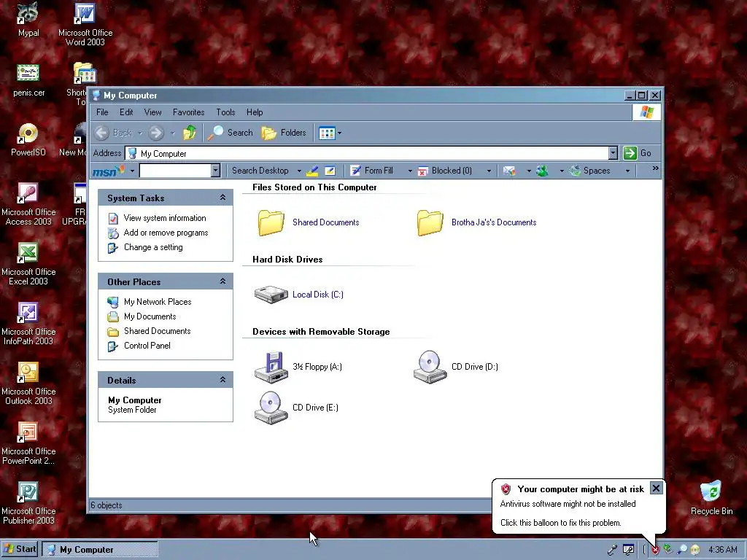
Task: Open the Spaces dropdown arrow
Action: [627, 171]
